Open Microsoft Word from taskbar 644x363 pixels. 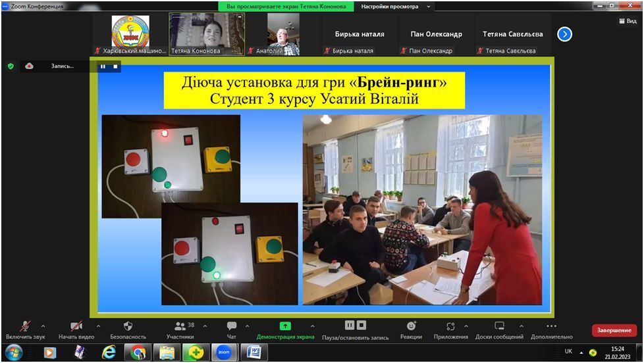tap(254, 352)
